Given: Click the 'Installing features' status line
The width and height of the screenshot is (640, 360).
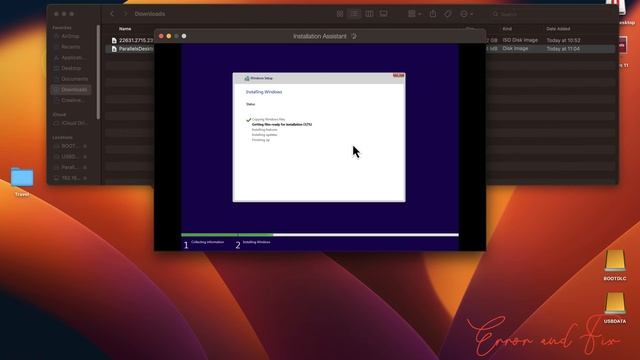Looking at the screenshot, I should pyautogui.click(x=264, y=130).
